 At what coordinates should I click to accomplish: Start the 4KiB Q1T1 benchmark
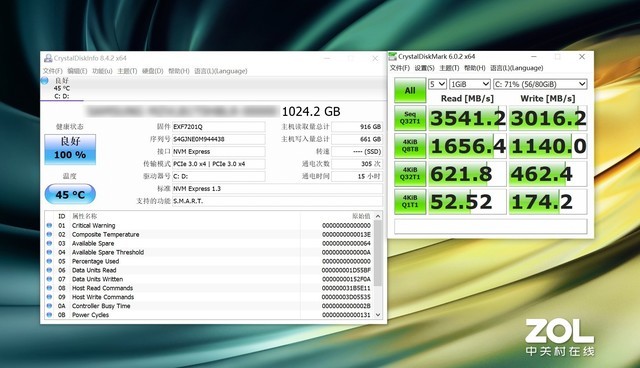[x=410, y=201]
